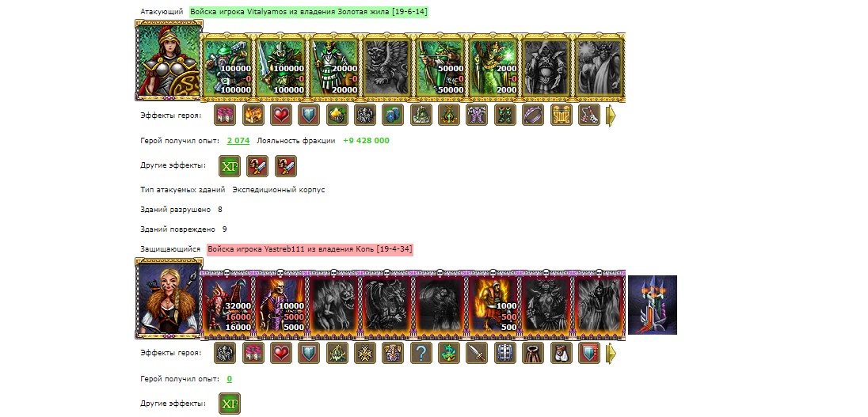Click the burning chest effect icon

[x=253, y=115]
